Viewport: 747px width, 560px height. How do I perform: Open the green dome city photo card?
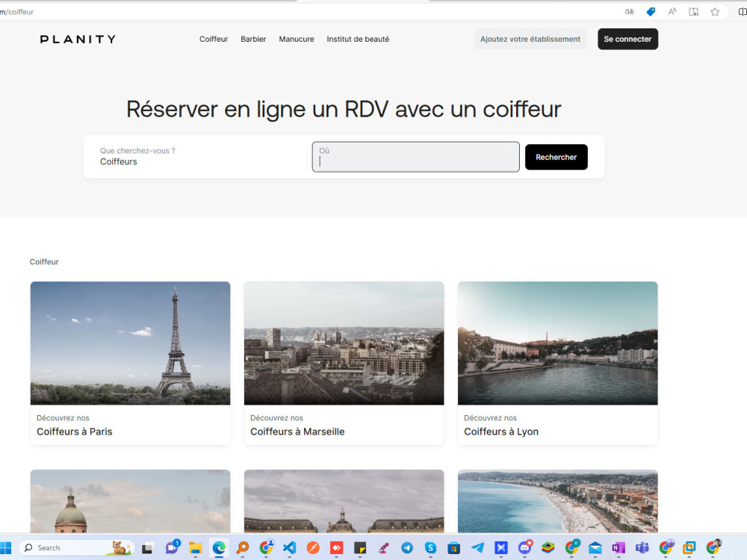coord(130,501)
